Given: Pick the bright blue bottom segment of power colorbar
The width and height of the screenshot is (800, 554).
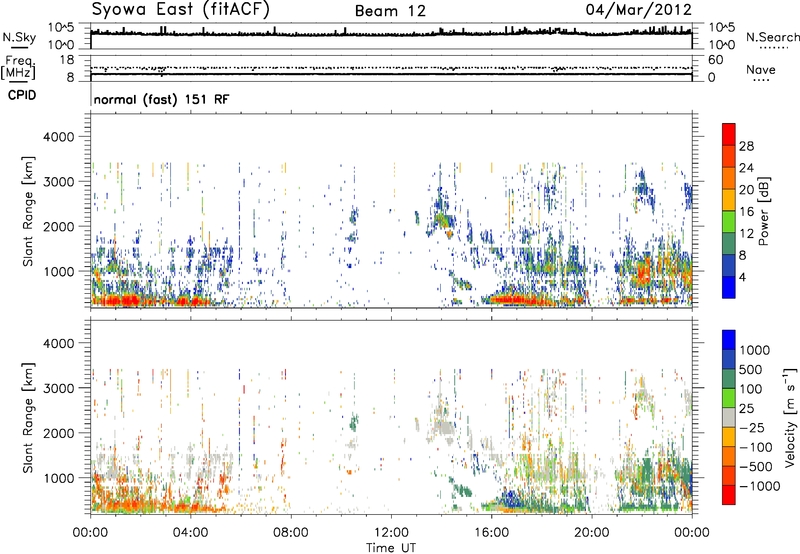Looking at the screenshot, I should (729, 287).
